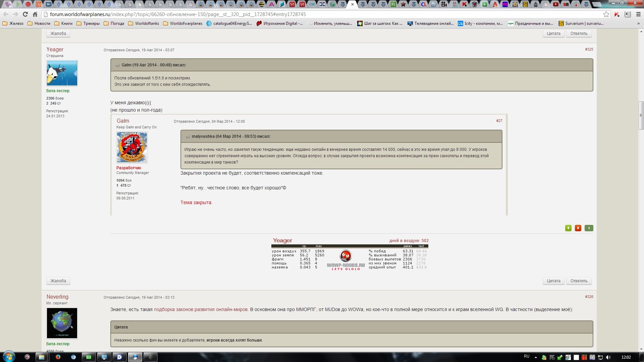Click Цитата button under Yeager's post
The image size is (644, 362).
(x=553, y=281)
